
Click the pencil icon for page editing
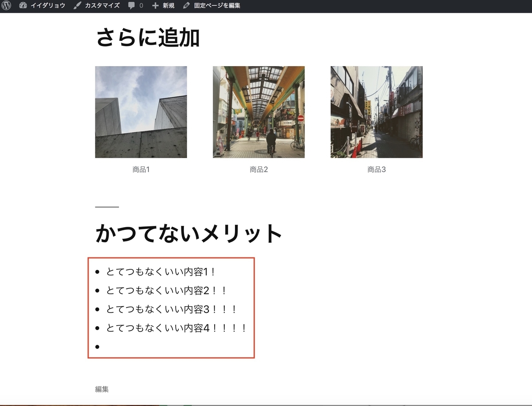click(x=187, y=6)
